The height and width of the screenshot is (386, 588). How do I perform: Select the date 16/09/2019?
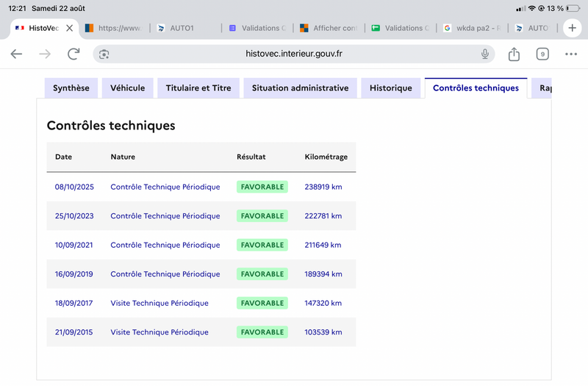pos(74,274)
